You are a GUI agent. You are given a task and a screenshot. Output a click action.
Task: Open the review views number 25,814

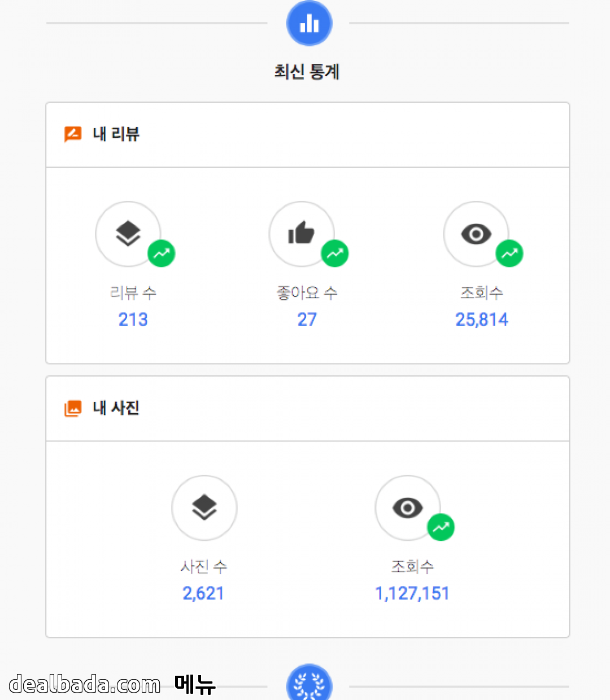point(482,320)
